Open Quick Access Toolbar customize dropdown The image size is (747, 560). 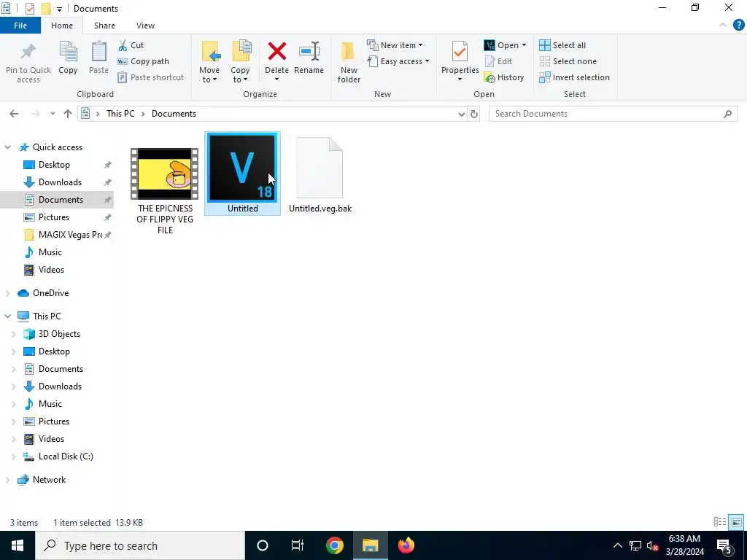pos(59,9)
